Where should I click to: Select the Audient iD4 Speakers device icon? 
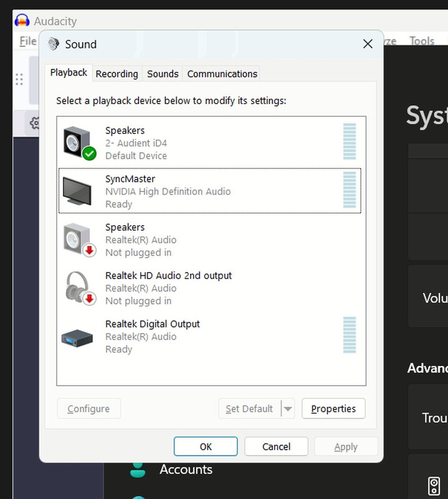(x=80, y=143)
